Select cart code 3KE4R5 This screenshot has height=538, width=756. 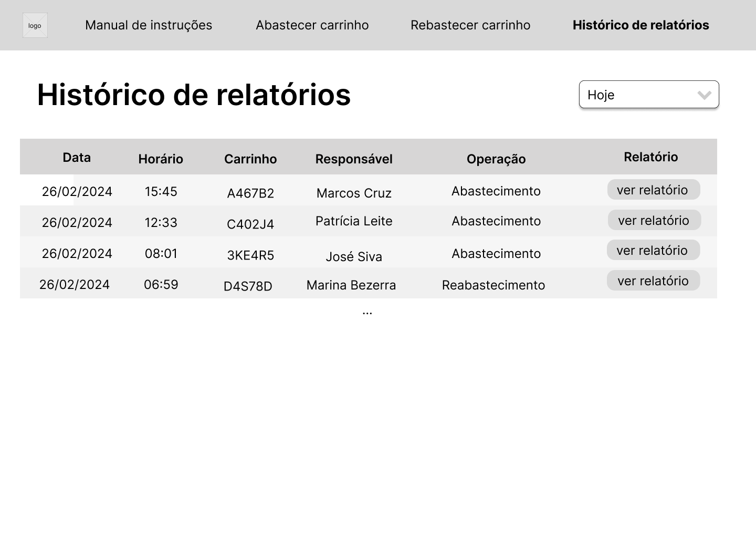250,255
